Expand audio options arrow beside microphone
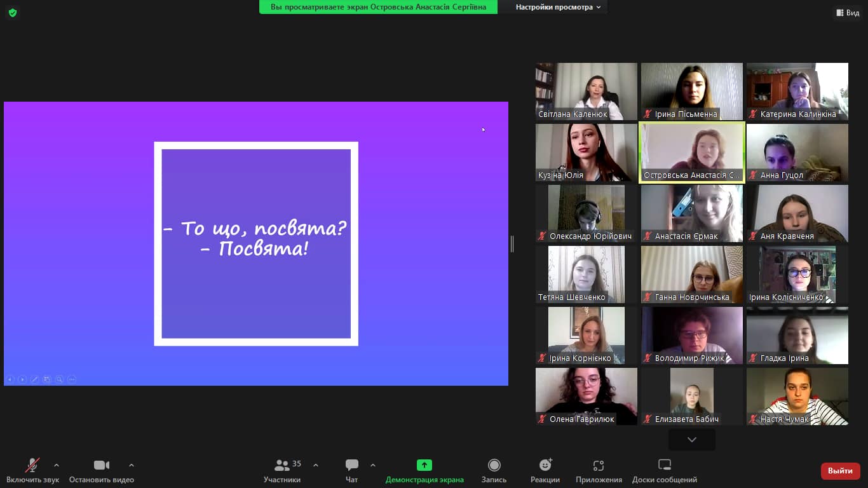 click(x=57, y=465)
